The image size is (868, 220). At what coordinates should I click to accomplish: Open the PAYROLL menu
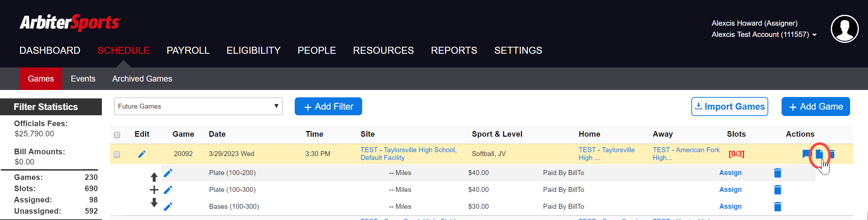coord(188,51)
